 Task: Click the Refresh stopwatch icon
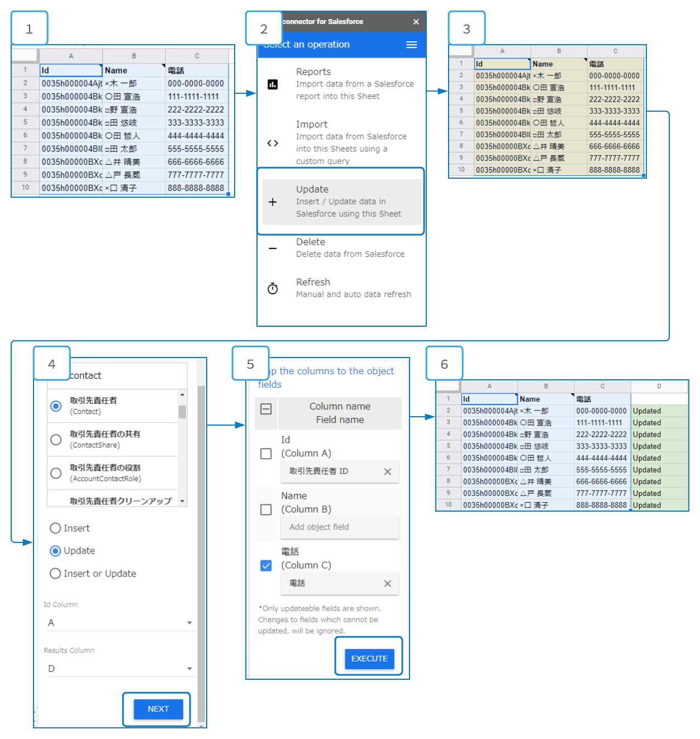click(273, 288)
